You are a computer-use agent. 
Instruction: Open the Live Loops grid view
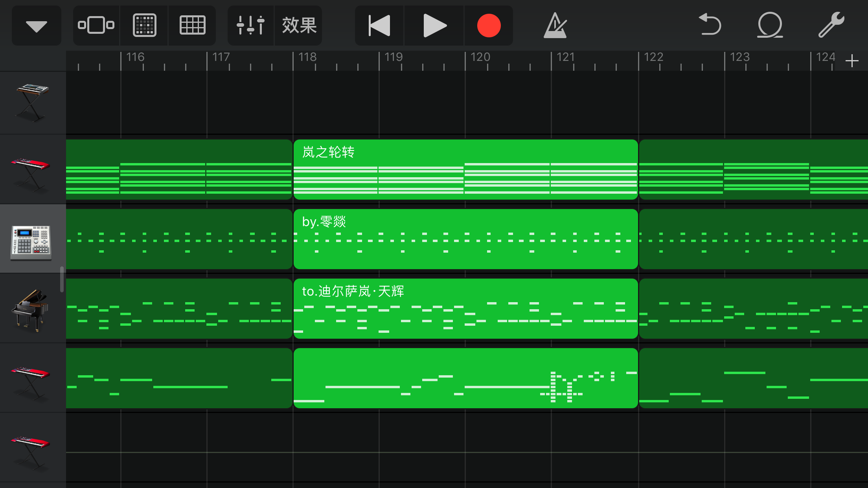tap(144, 26)
